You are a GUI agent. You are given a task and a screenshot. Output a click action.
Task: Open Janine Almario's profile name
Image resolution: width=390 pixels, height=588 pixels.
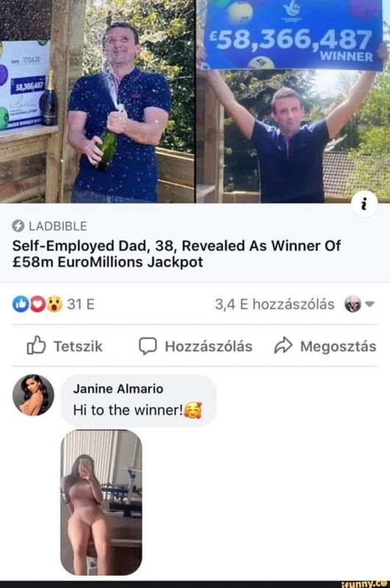[x=118, y=389]
